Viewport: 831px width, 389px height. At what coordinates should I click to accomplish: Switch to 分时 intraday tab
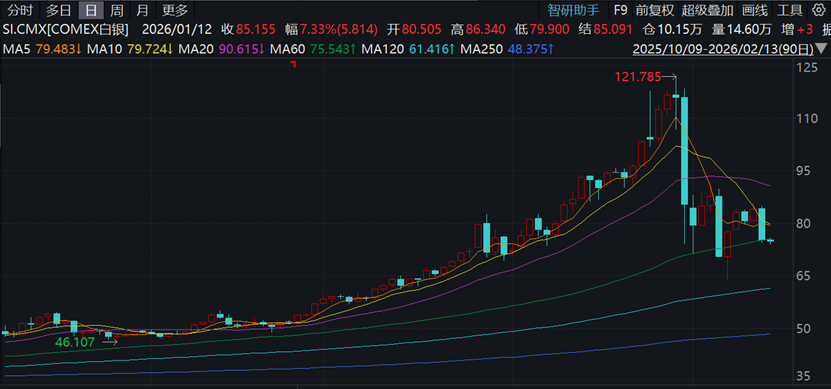(x=20, y=10)
